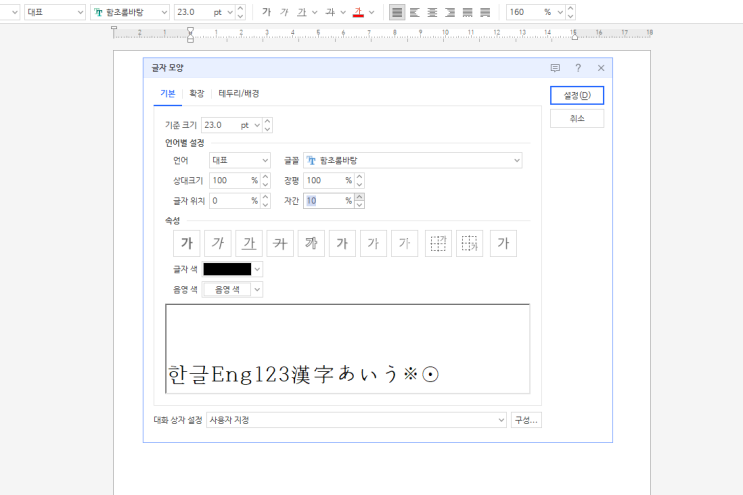Screen dimensions: 743x495
Task: Toggle engrave text attribute in the 속성 row
Action: [x=404, y=243]
